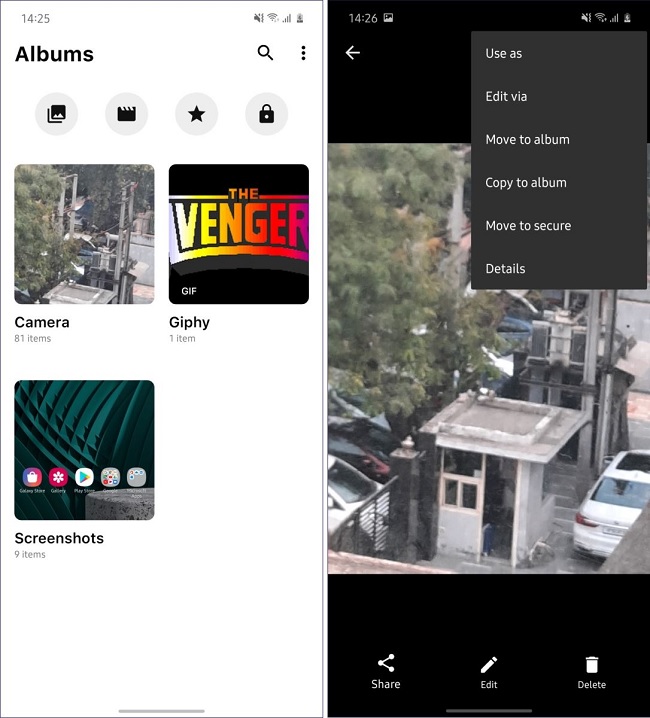Open the Giphy album thumbnail
The height and width of the screenshot is (718, 650).
click(238, 234)
